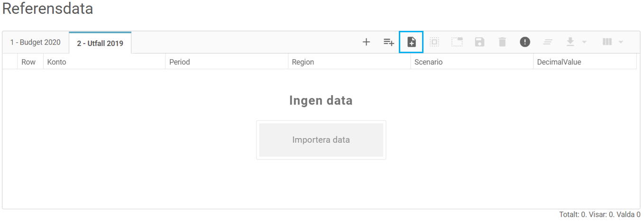Click the highlighted import file icon
This screenshot has height=223, width=644.
(x=411, y=42)
